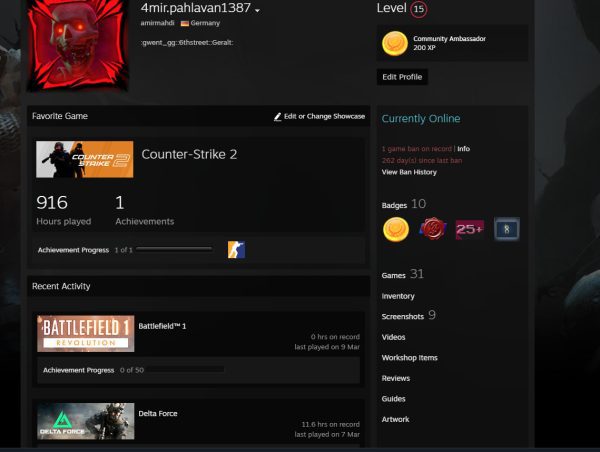
Task: Click the first gold coin badge under Badges
Action: pos(396,229)
